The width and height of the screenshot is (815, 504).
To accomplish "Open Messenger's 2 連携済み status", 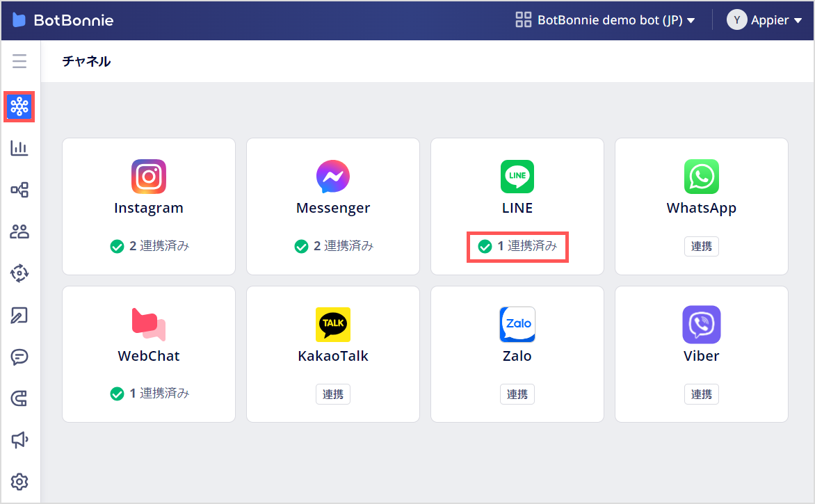I will 334,246.
